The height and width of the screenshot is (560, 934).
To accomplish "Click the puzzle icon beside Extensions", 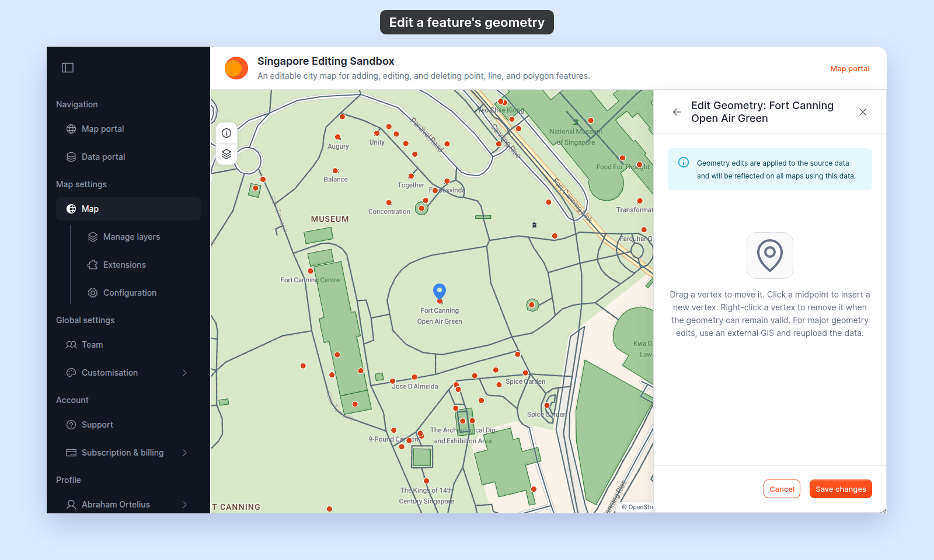I will point(93,265).
